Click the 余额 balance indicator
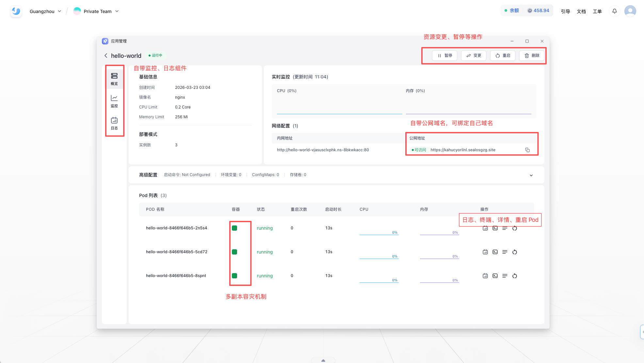Screen dimensions: 644x363 point(512,11)
